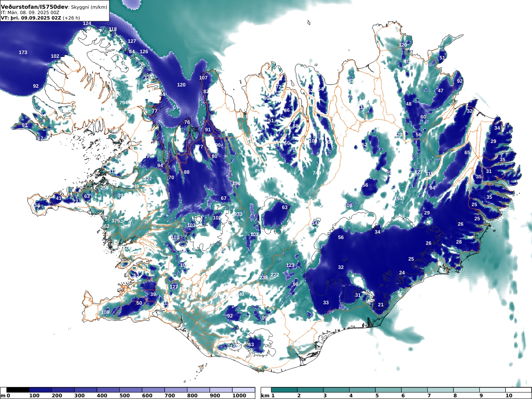Click the '500' label on the meter scale
The image size is (532, 399).
(124, 396)
